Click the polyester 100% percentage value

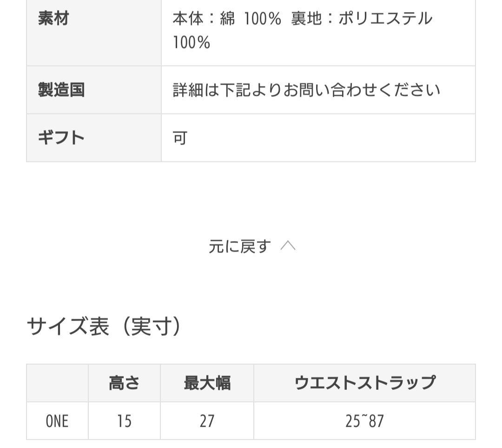tap(192, 43)
